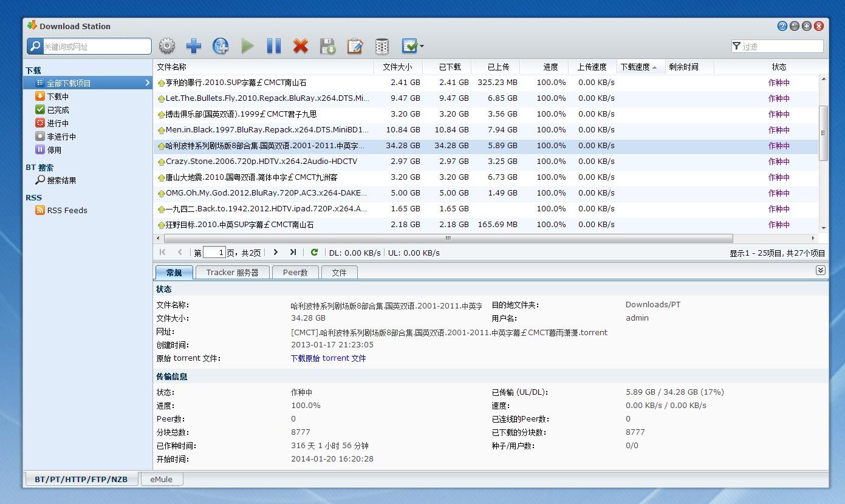The height and width of the screenshot is (504, 845).
Task: Open the selection checkbox dropdown arrow
Action: coord(422,46)
